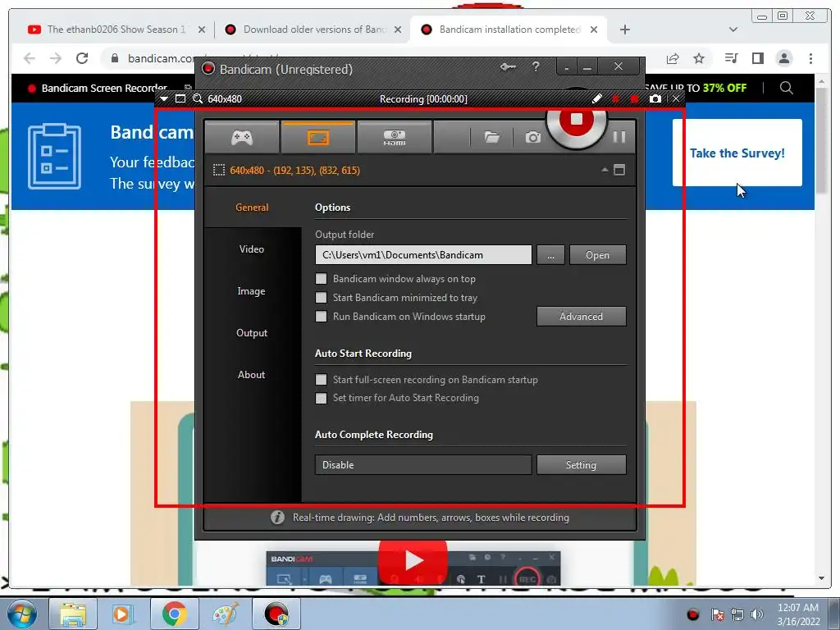The height and width of the screenshot is (630, 840).
Task: Click Take the Survey! button on webpage
Action: click(737, 153)
